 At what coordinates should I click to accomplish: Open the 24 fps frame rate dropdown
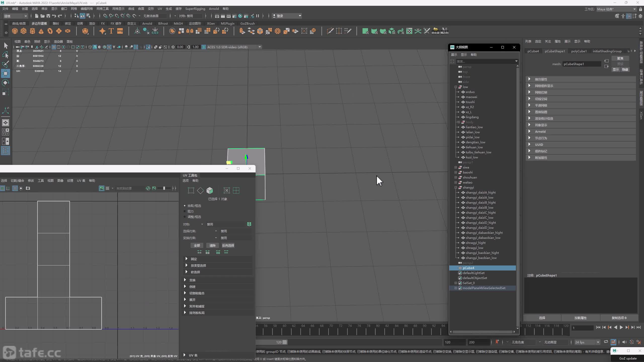[x=587, y=342]
